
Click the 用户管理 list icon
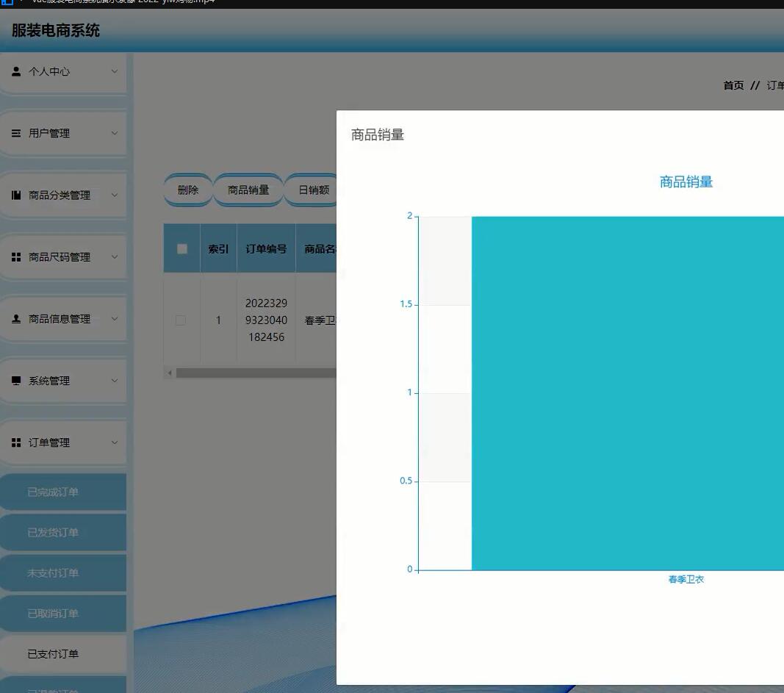[16, 133]
